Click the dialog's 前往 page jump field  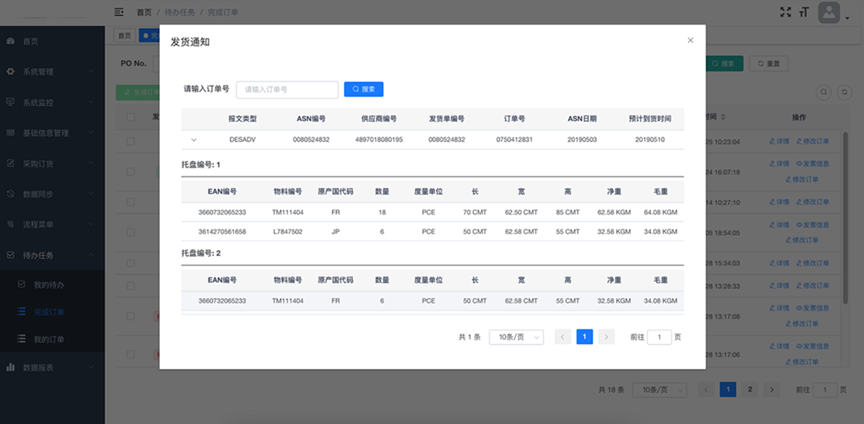pyautogui.click(x=659, y=337)
